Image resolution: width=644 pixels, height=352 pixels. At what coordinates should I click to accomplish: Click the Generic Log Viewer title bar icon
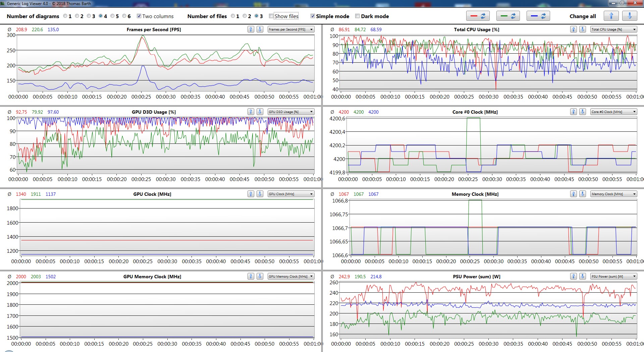pyautogui.click(x=3, y=3)
